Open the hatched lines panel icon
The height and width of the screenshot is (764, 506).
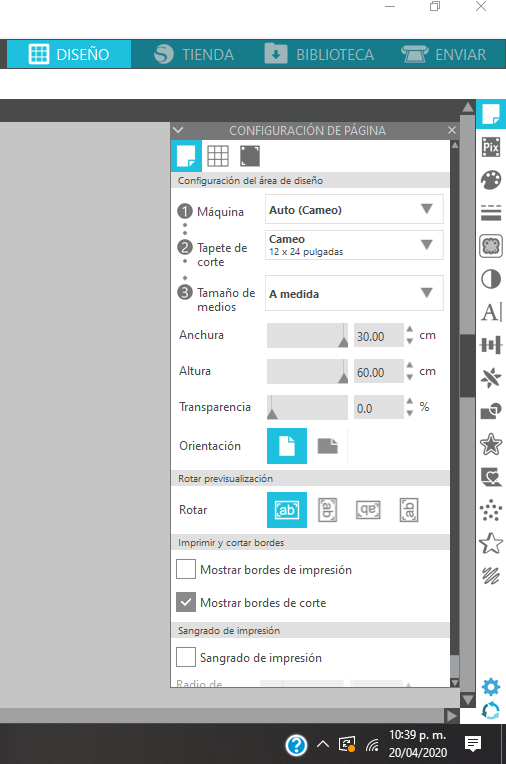pyautogui.click(x=491, y=576)
